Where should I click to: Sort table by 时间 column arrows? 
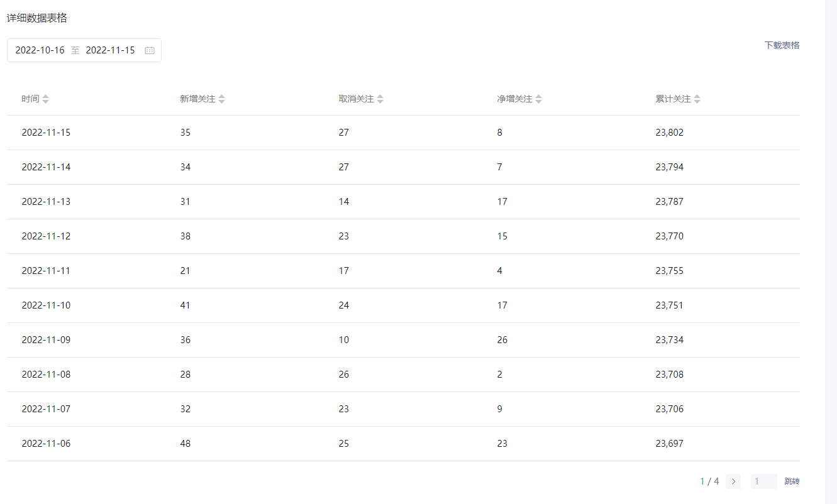(45, 99)
